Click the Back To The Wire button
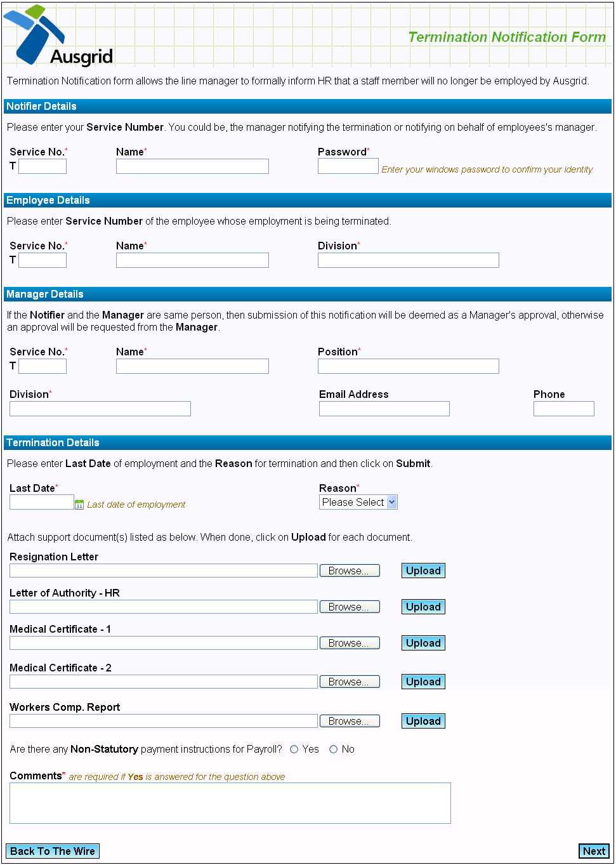616x865 pixels. click(x=53, y=851)
